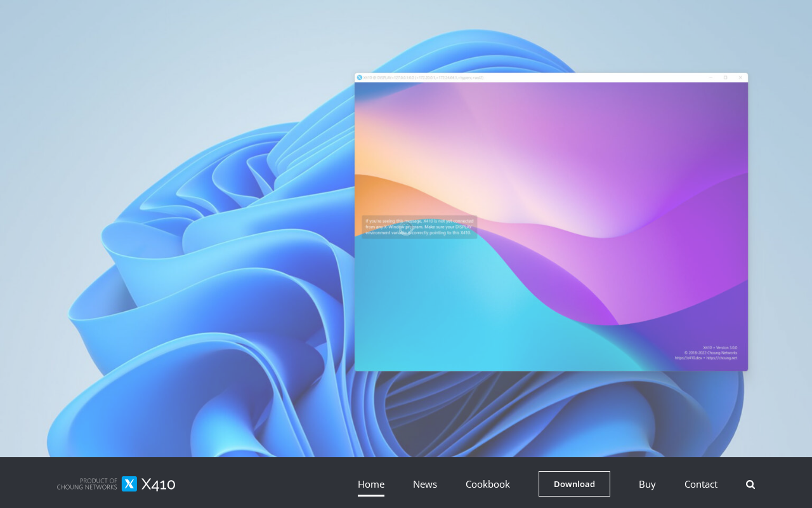Image resolution: width=812 pixels, height=508 pixels.
Task: Open search with the magnifier icon
Action: [750, 485]
